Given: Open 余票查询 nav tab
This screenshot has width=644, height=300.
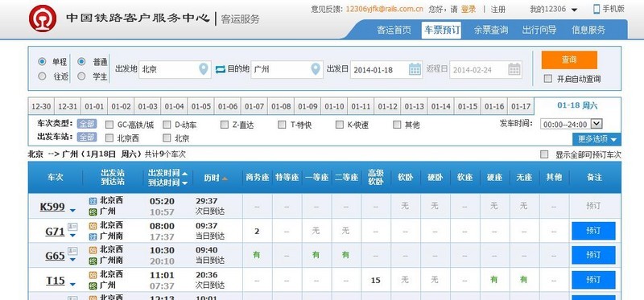Looking at the screenshot, I should (x=491, y=30).
